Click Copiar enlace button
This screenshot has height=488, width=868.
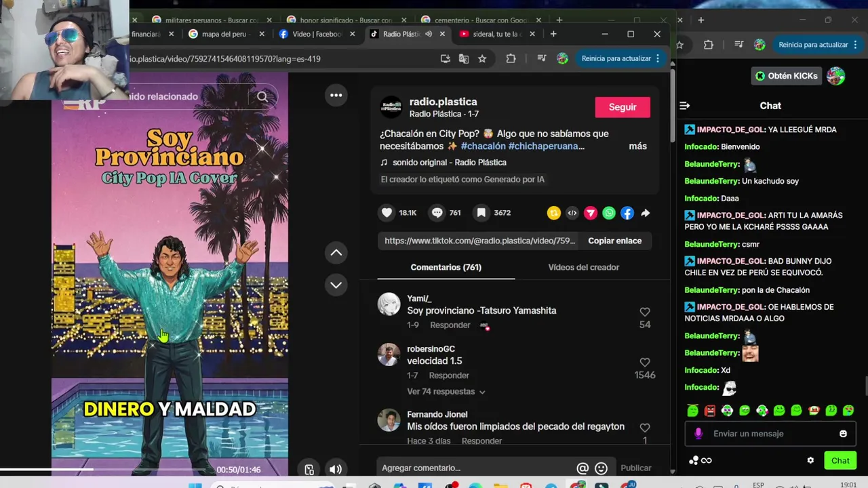click(x=614, y=241)
